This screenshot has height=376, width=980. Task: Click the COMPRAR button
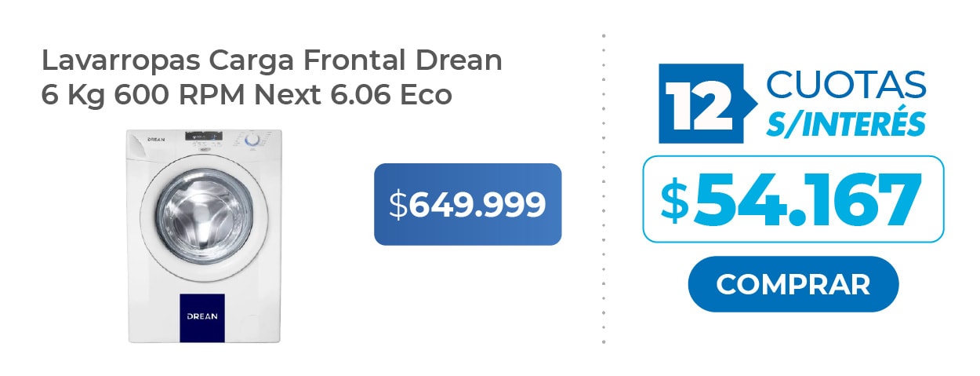click(x=793, y=284)
